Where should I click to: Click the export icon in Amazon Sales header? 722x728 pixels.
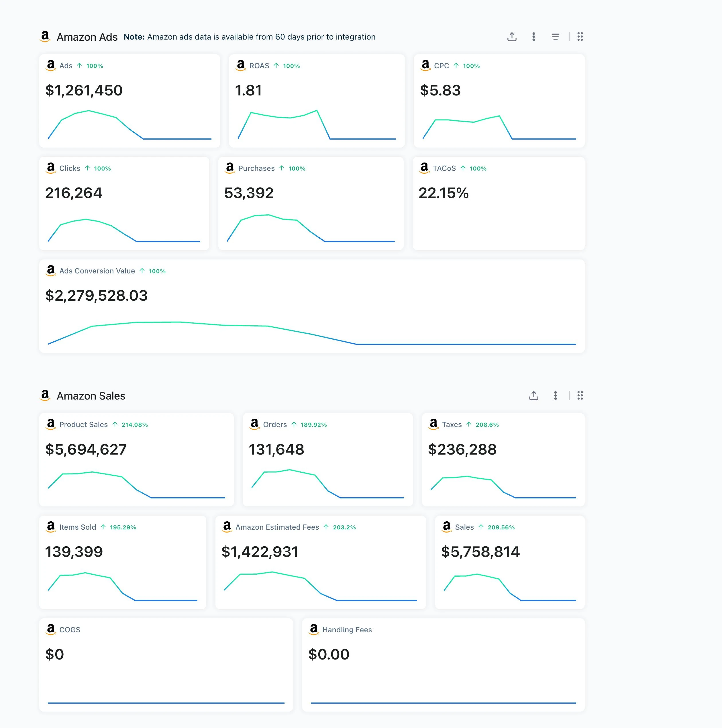pos(534,396)
